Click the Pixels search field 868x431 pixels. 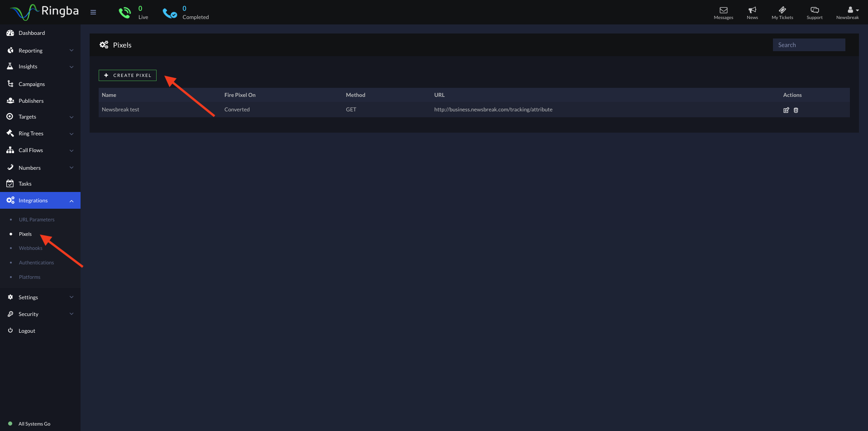tap(809, 45)
